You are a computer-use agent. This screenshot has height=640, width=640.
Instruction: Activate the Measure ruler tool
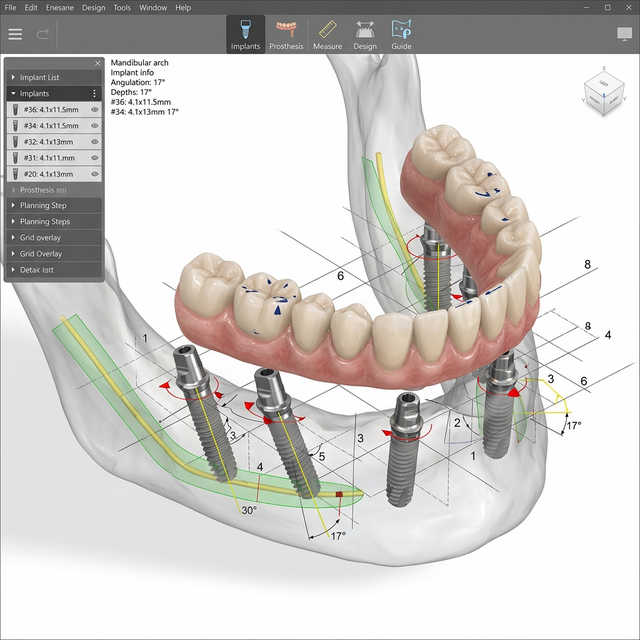(x=327, y=35)
